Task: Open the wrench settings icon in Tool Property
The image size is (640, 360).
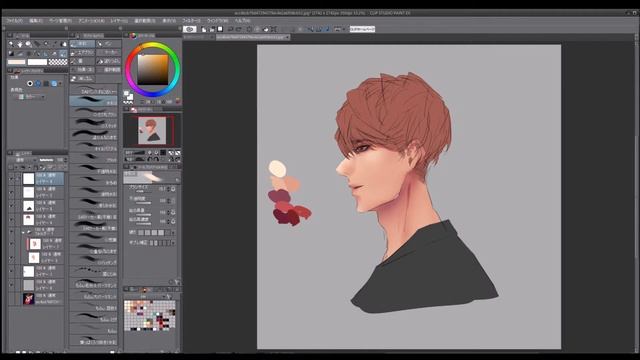Action: click(x=177, y=282)
